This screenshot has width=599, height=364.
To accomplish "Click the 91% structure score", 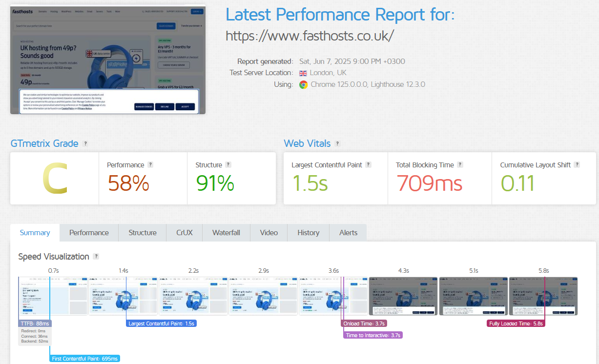I will click(215, 183).
